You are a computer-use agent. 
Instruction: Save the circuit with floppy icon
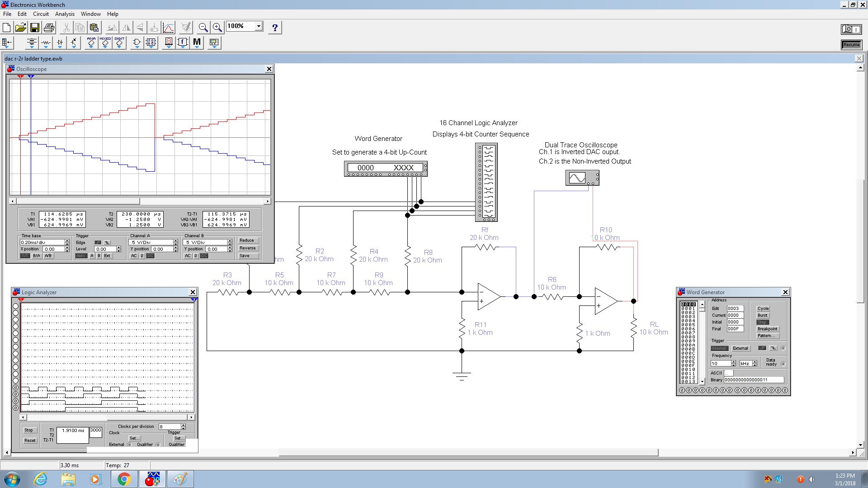pyautogui.click(x=34, y=28)
